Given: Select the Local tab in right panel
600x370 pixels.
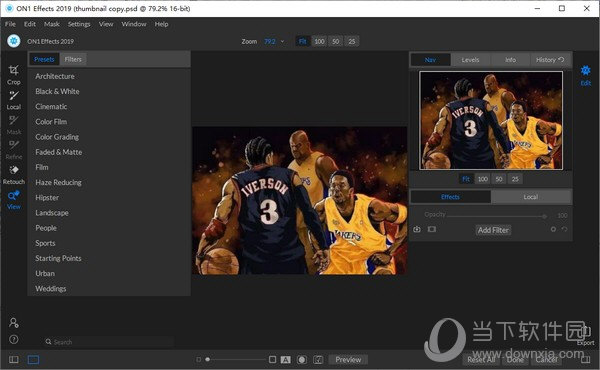Looking at the screenshot, I should 531,197.
